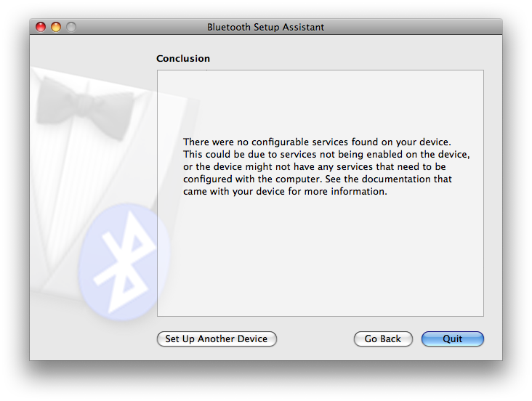532x401 pixels.
Task: Close the window with the red button
Action: pyautogui.click(x=41, y=27)
